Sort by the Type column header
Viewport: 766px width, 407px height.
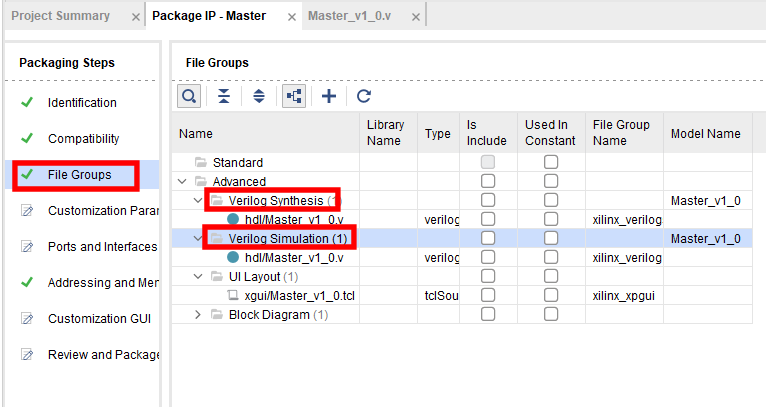point(438,133)
